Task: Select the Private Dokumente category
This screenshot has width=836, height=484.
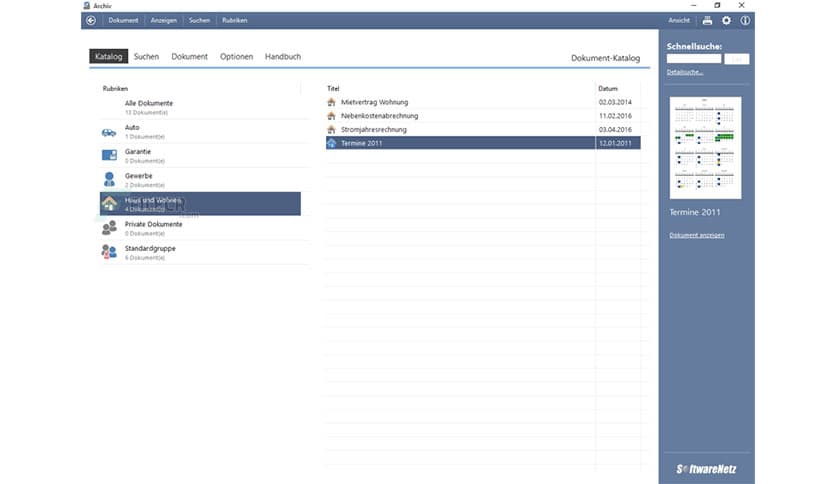Action: (x=200, y=228)
